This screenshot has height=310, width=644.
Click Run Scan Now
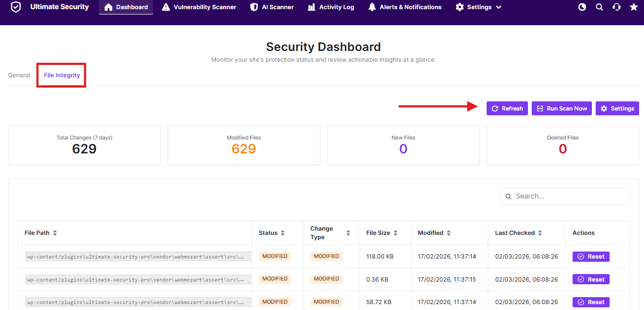tap(561, 108)
